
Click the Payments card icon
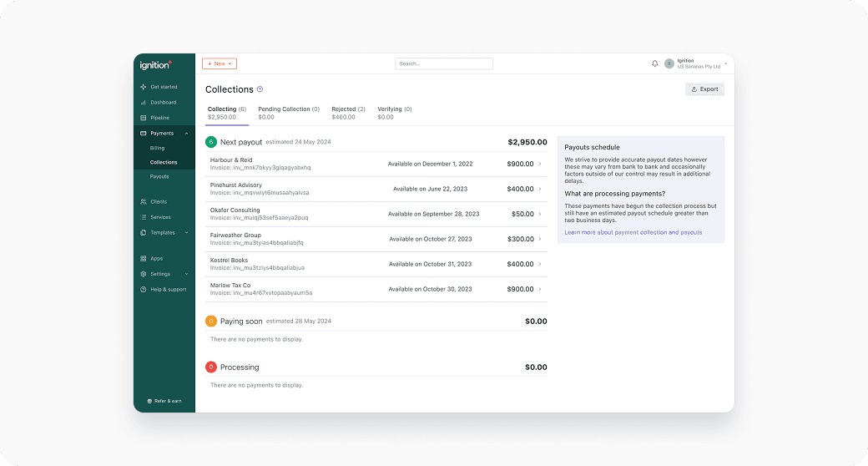(144, 134)
